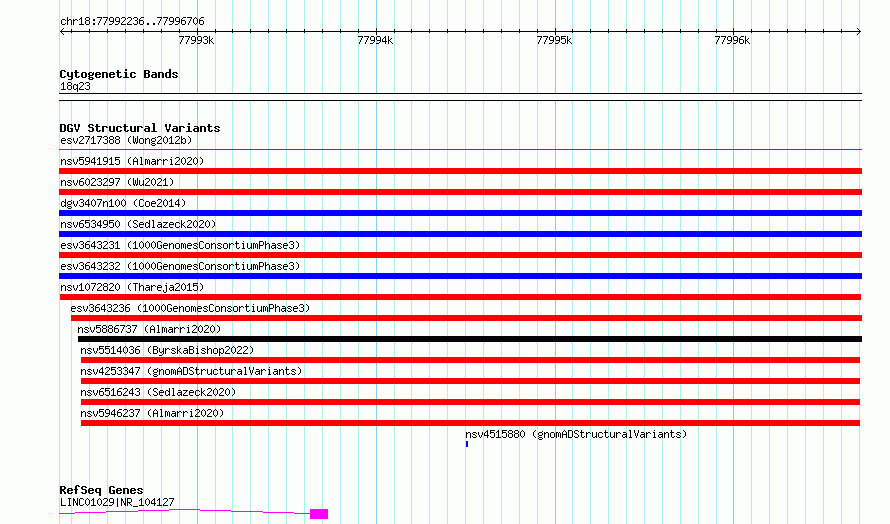The image size is (890, 524).
Task: Click the 77995k ruler label
Action: 554,40
